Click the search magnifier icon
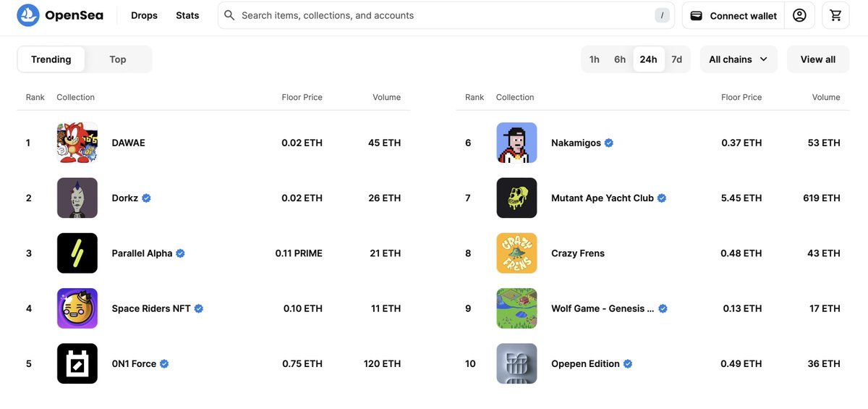 pos(229,15)
